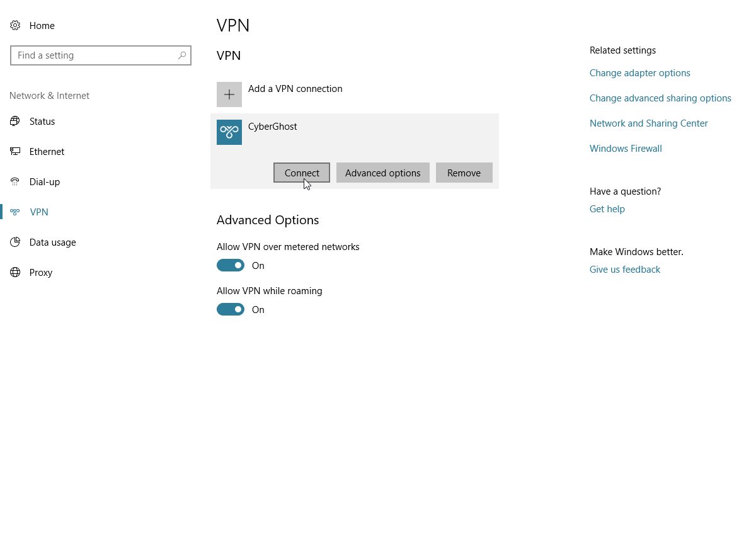Click the Data usage pie icon
Viewport: 756px width, 541px height.
[x=15, y=242]
